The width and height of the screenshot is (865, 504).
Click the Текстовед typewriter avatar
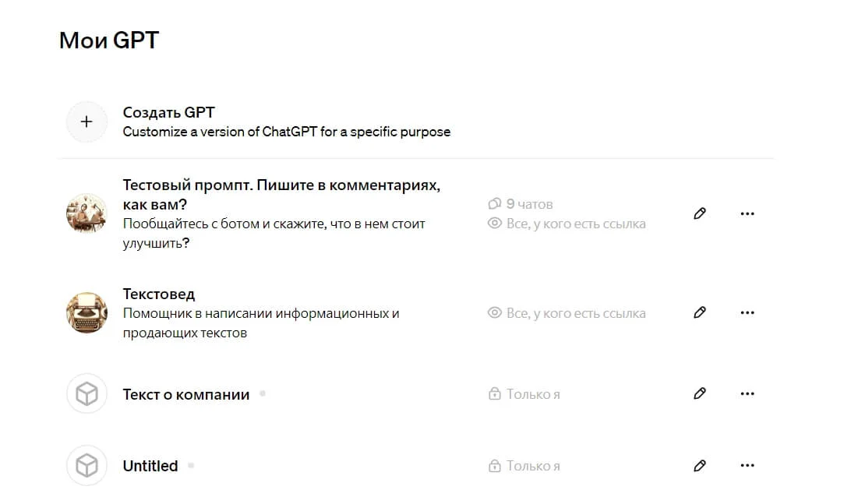click(86, 312)
